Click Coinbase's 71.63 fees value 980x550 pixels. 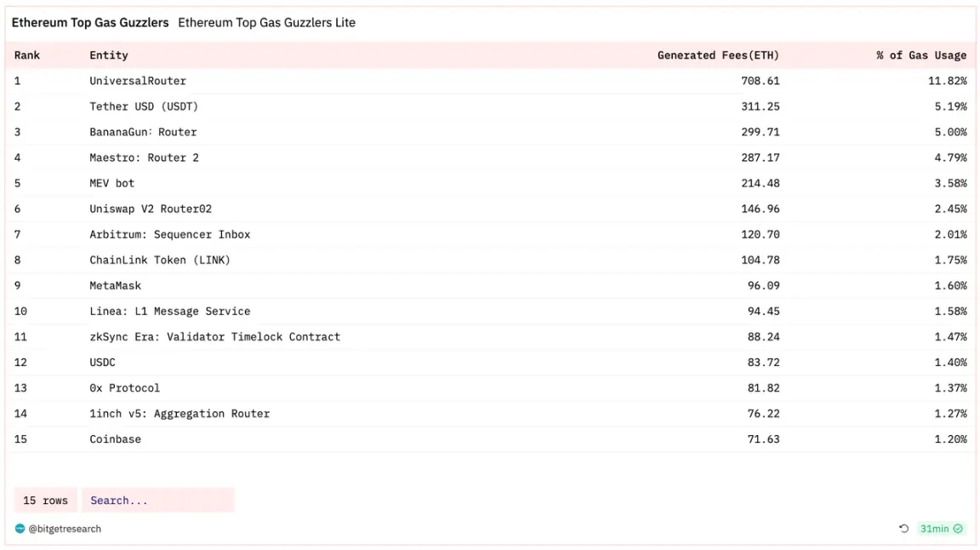[763, 439]
